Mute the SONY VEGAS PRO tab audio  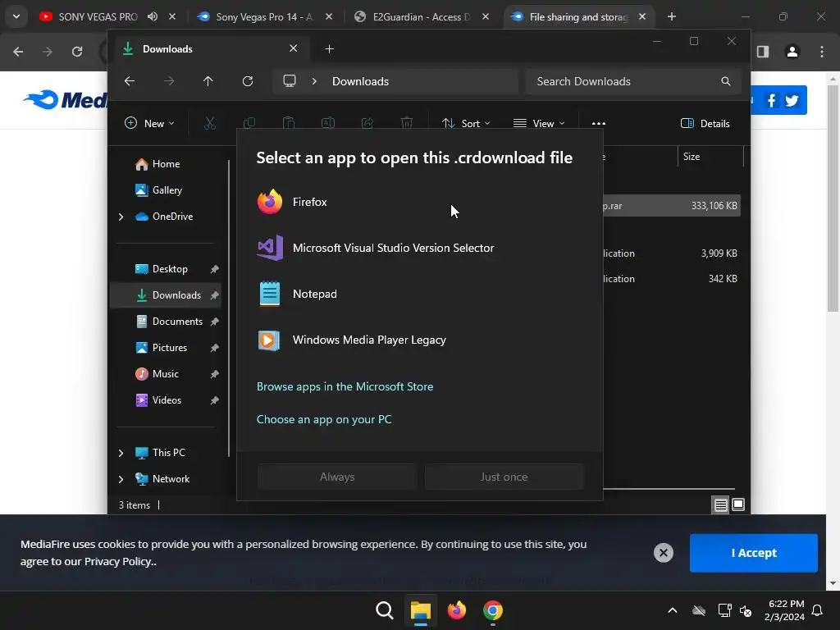click(x=153, y=16)
